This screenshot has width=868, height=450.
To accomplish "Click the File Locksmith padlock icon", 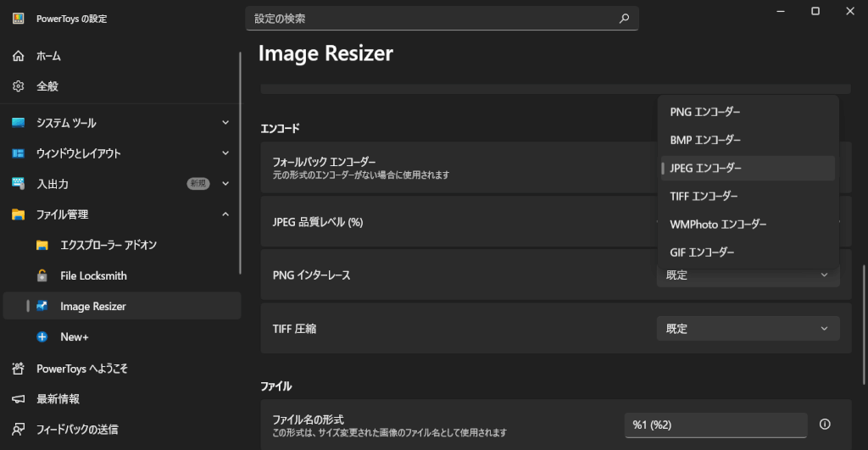I will [42, 275].
